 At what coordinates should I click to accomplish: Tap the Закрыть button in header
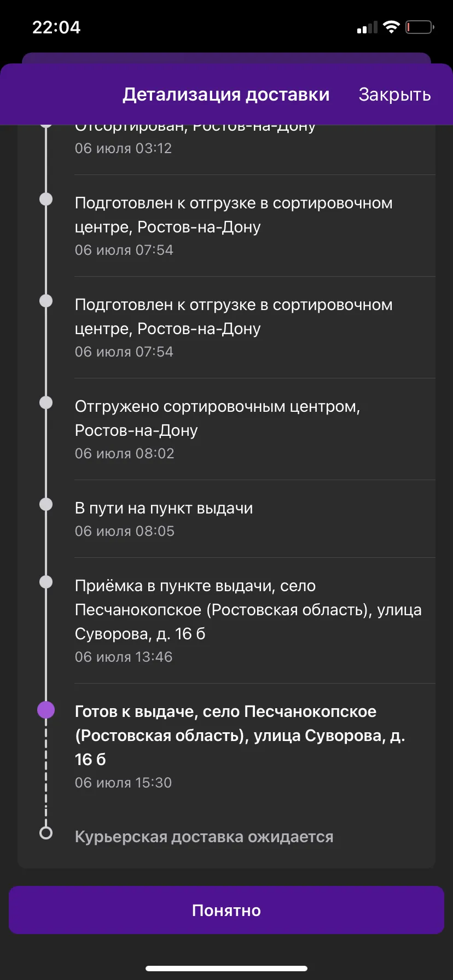[x=394, y=95]
